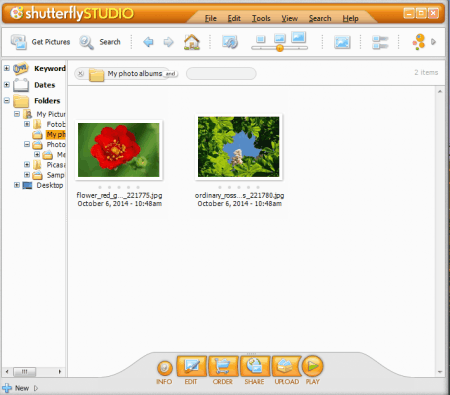Click the EDIT button
450x395 pixels.
pos(192,366)
